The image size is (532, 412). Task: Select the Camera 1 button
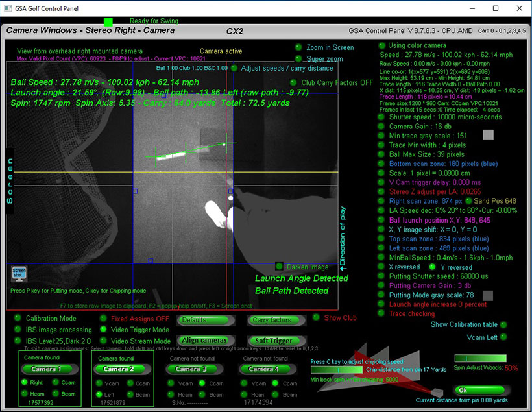[49, 369]
